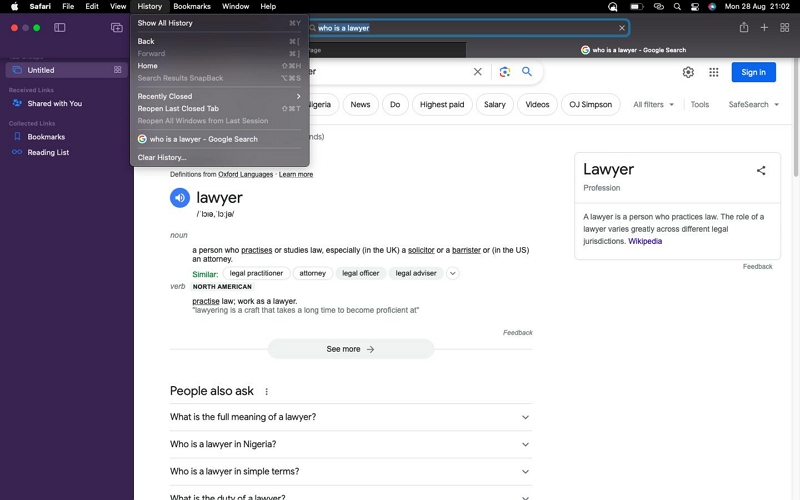
Task: Select Back in the History menu
Action: click(x=219, y=41)
